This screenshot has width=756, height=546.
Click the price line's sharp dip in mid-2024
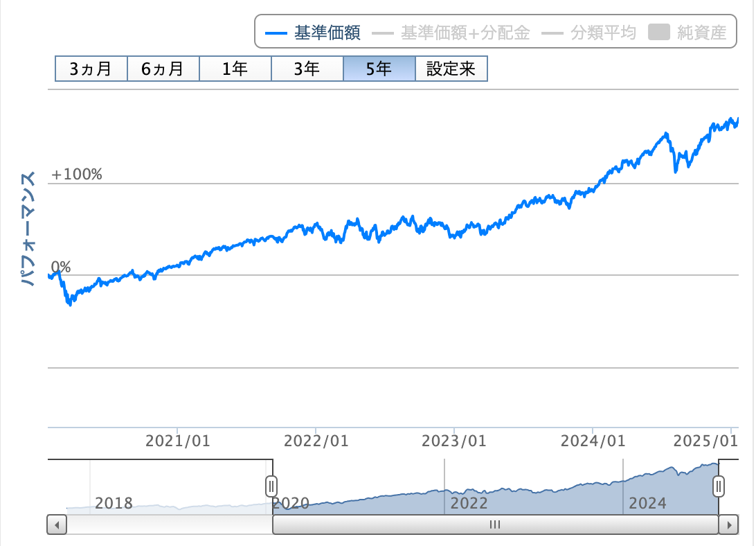click(676, 170)
